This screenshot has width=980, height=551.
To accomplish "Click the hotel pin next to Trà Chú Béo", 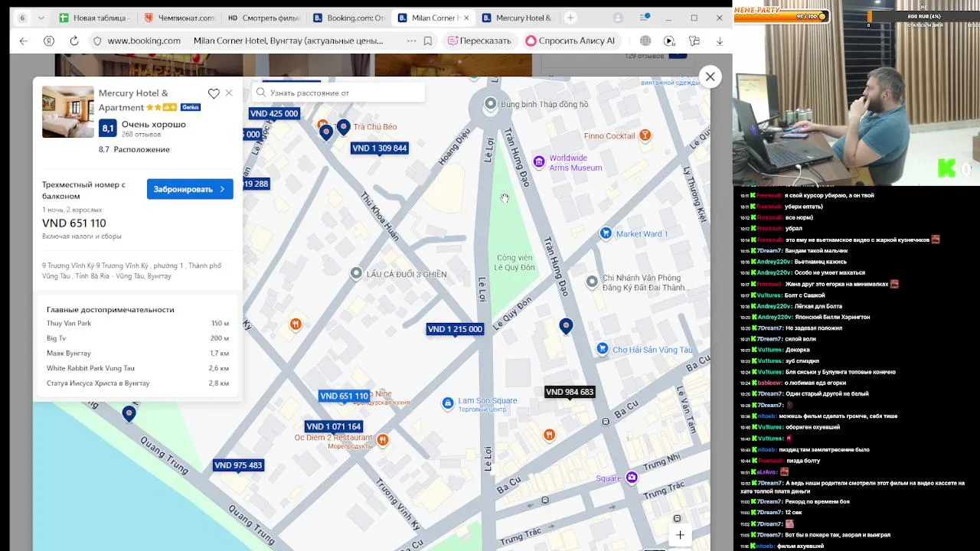I will (x=344, y=127).
